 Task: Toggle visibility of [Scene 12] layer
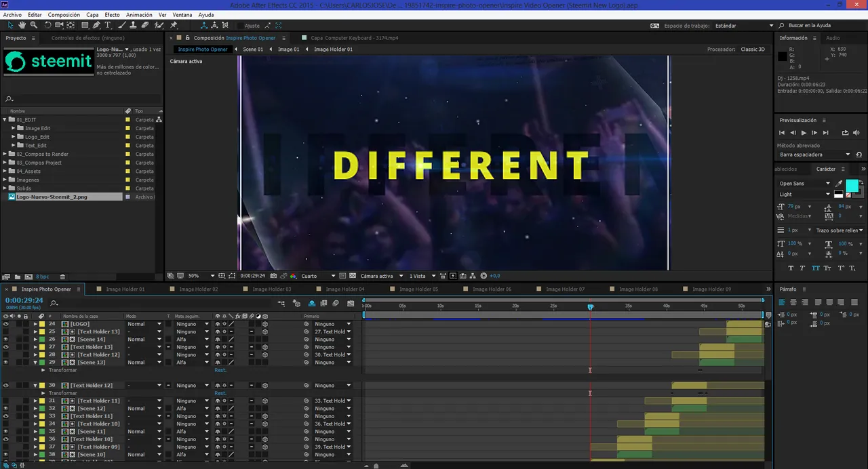pyautogui.click(x=5, y=408)
